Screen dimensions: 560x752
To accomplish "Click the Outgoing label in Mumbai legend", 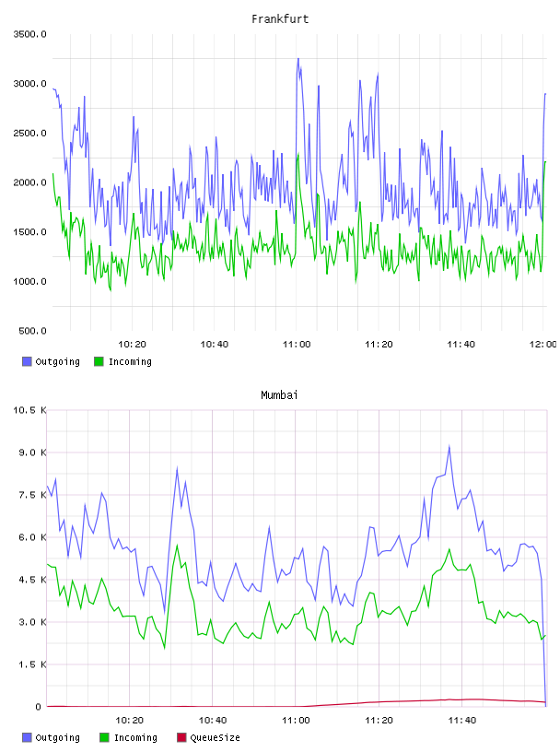I will coord(57,737).
